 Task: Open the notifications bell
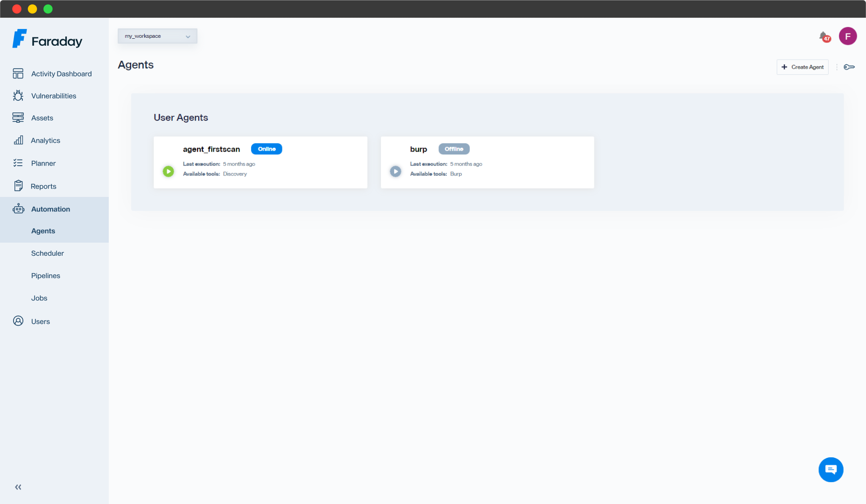tap(824, 36)
